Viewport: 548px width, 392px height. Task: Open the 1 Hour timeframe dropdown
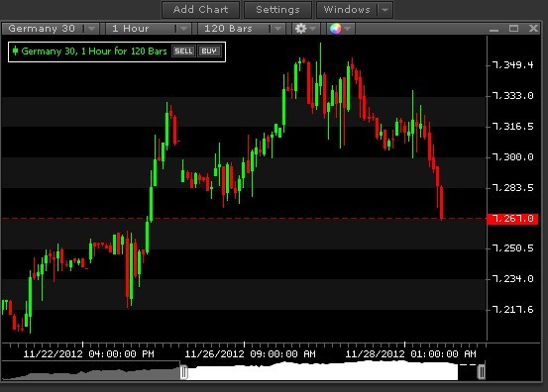(149, 29)
